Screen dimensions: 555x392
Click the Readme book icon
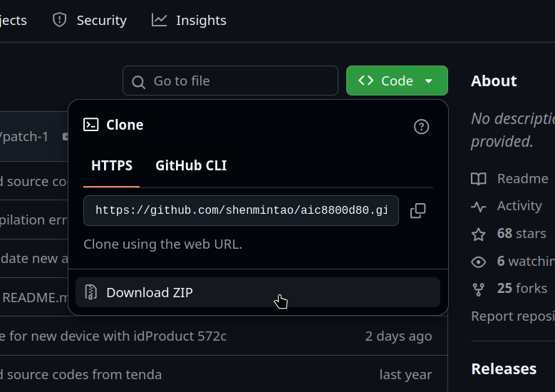(x=479, y=179)
